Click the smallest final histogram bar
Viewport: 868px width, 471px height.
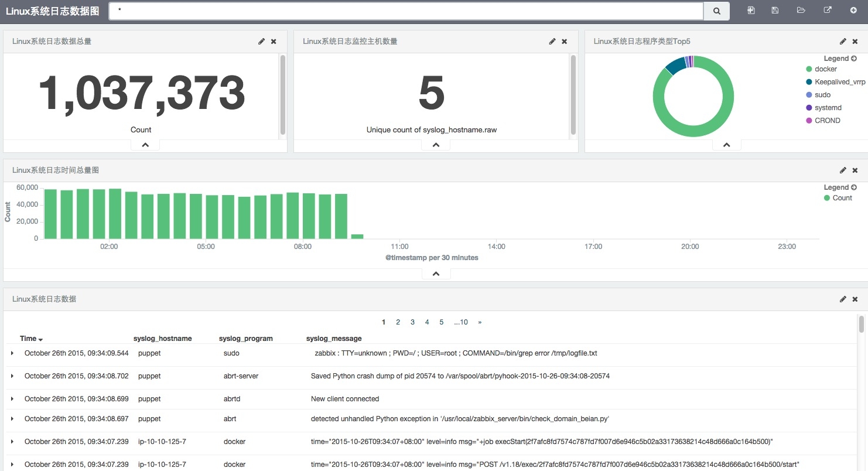click(x=357, y=237)
